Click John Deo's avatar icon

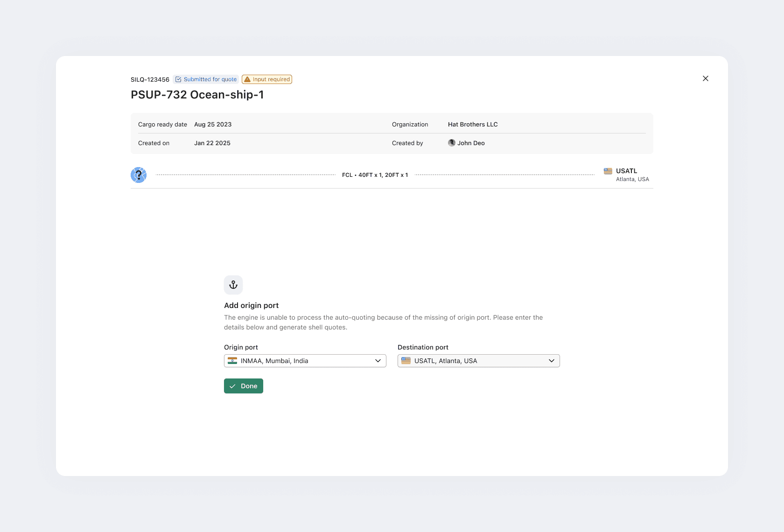[x=452, y=143]
